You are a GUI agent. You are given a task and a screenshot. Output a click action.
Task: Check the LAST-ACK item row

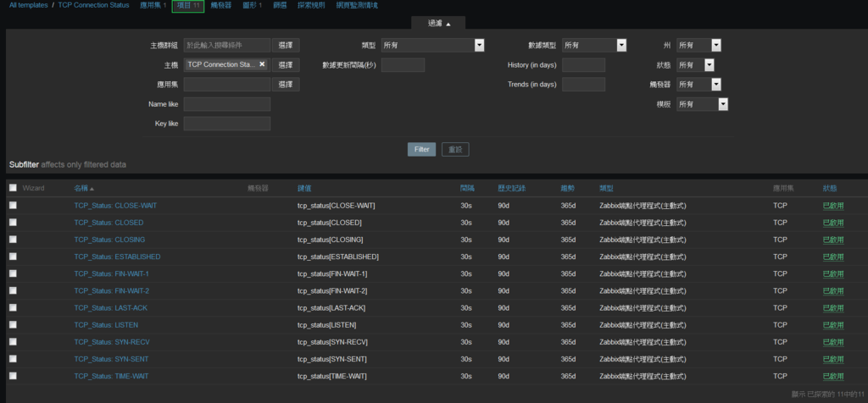point(13,307)
